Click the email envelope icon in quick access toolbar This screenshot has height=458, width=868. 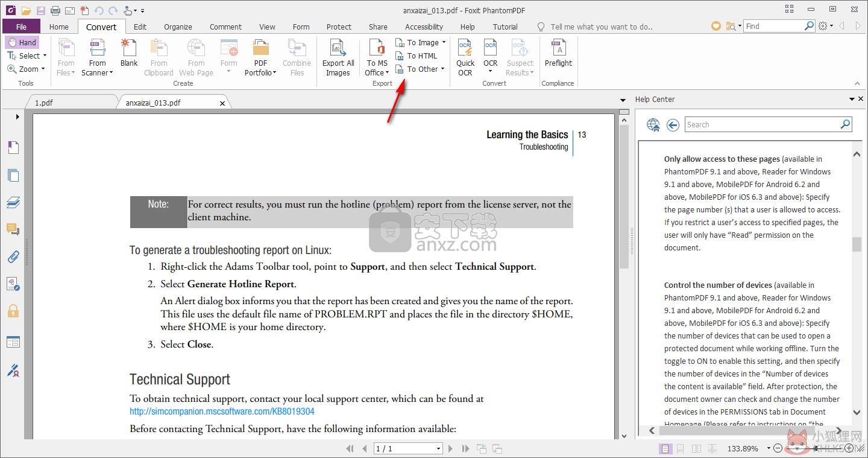[x=69, y=10]
